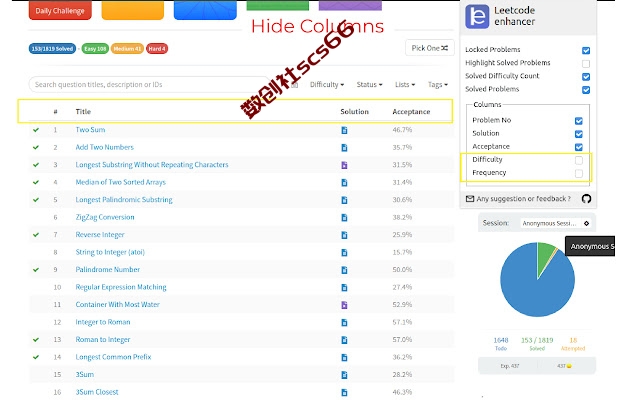Open purple solution icon for Longest Substring row
Screen dimensions: 640x400
344,165
